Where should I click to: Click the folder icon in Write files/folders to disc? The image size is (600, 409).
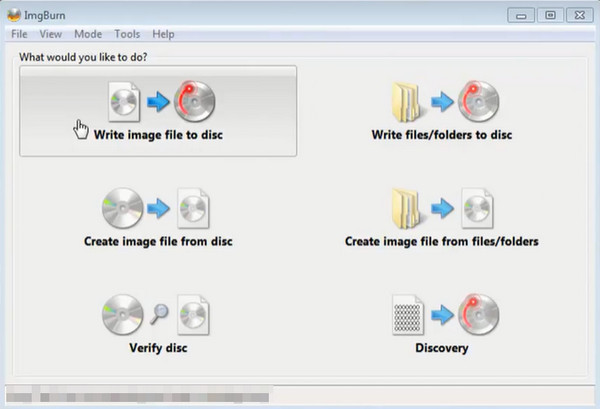pos(409,102)
